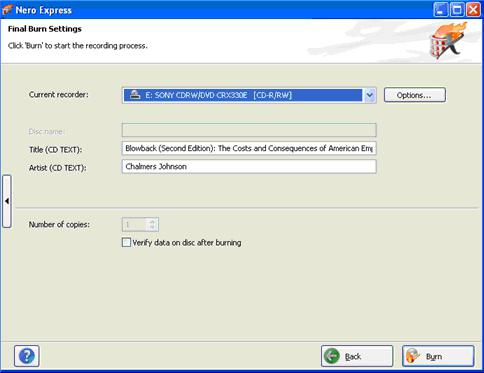Click the 'Number of copies:' label
The image size is (484, 373).
(x=59, y=224)
